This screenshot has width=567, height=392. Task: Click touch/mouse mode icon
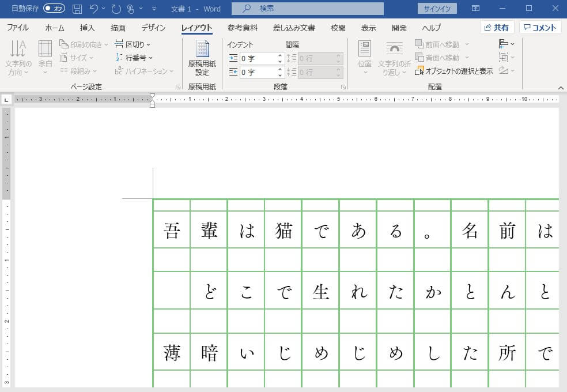[131, 9]
